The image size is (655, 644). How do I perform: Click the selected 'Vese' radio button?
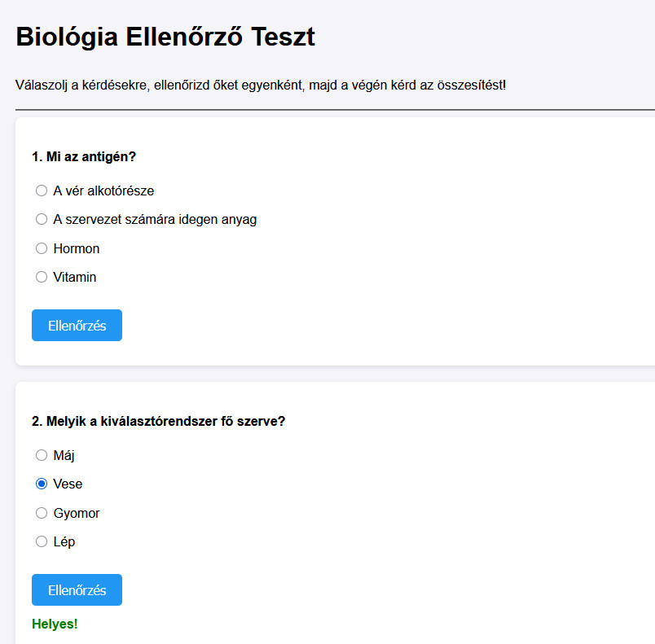pos(42,484)
